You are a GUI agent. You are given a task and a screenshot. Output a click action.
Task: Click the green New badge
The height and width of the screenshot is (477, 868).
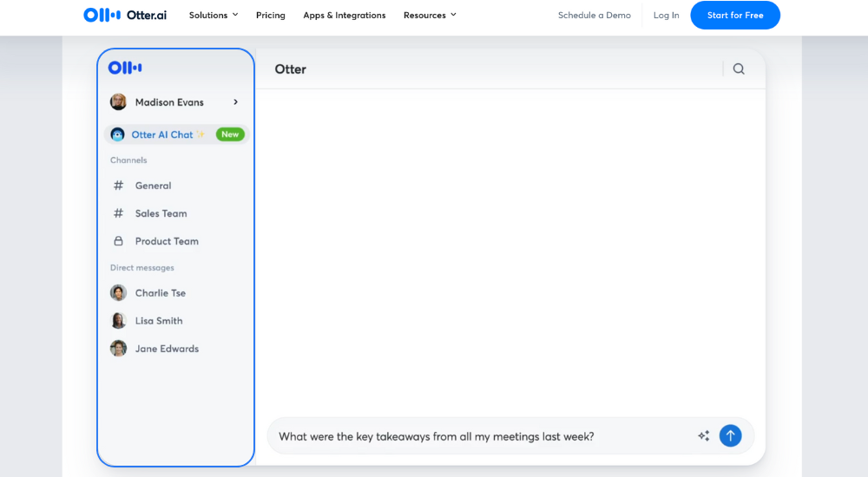click(x=230, y=134)
